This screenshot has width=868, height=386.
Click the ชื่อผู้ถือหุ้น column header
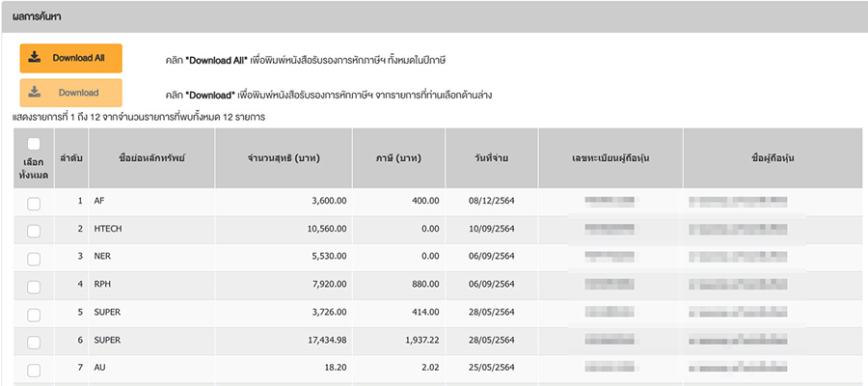773,157
